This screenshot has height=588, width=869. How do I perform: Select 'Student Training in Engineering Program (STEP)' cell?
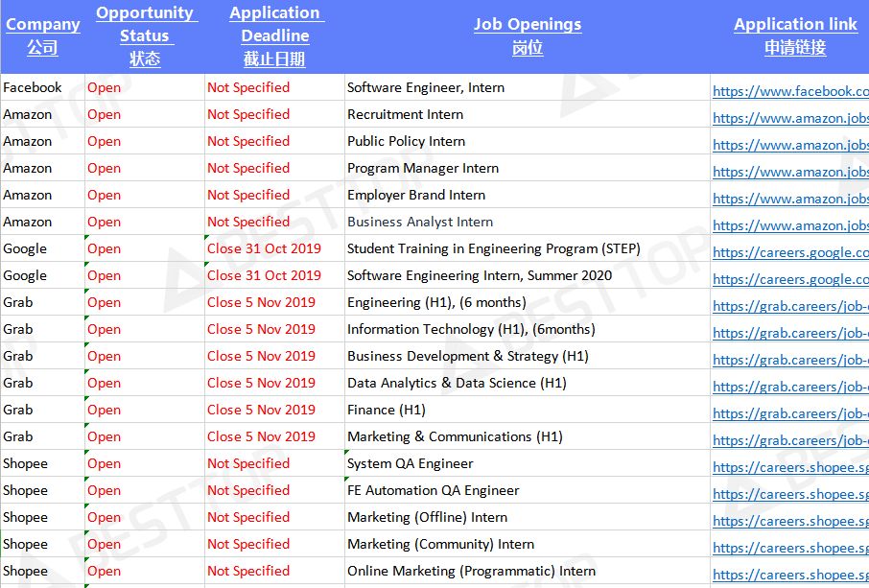tap(527, 248)
